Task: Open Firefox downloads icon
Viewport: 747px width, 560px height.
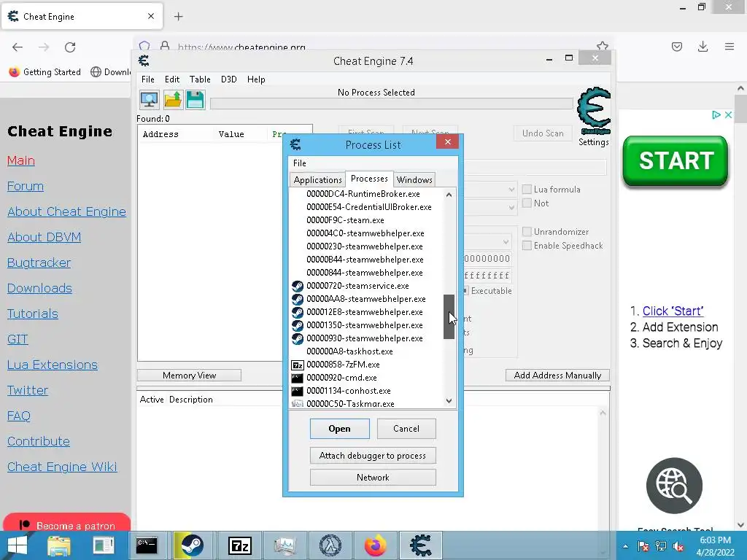Action: [703, 47]
